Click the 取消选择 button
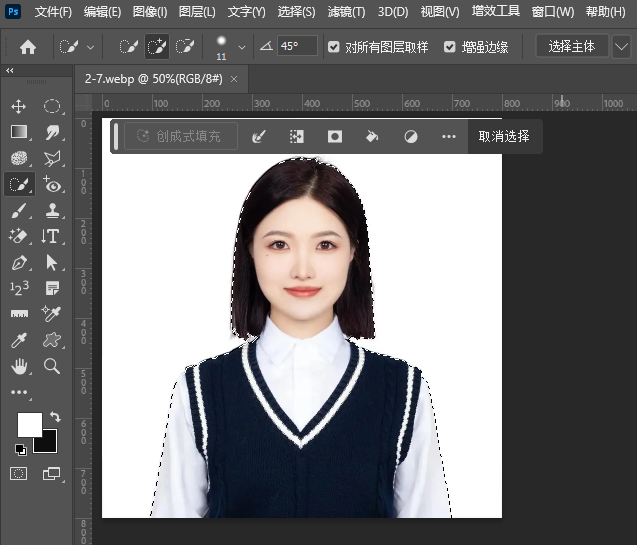This screenshot has height=545, width=637. [504, 137]
